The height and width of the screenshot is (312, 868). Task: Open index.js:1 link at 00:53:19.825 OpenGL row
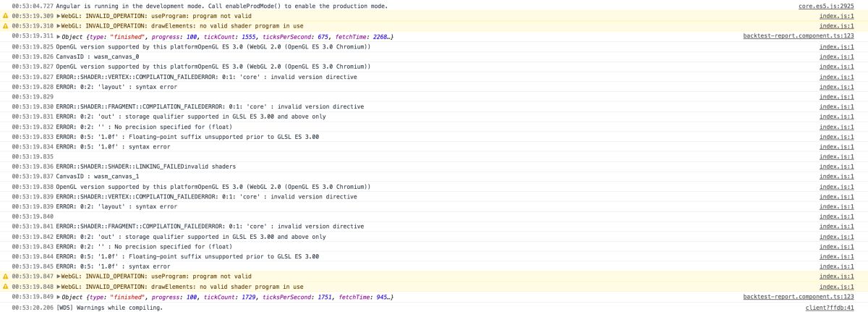point(837,46)
